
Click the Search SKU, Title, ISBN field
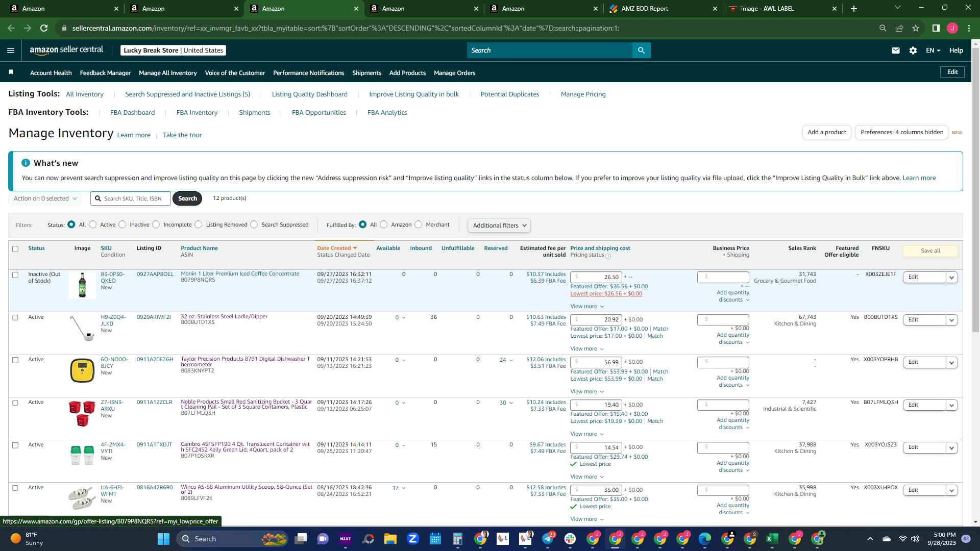[x=131, y=198]
